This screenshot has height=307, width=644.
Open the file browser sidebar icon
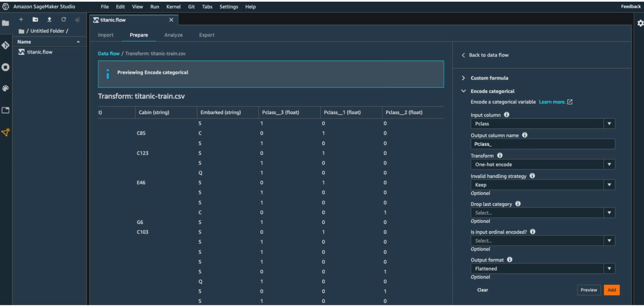(5, 23)
